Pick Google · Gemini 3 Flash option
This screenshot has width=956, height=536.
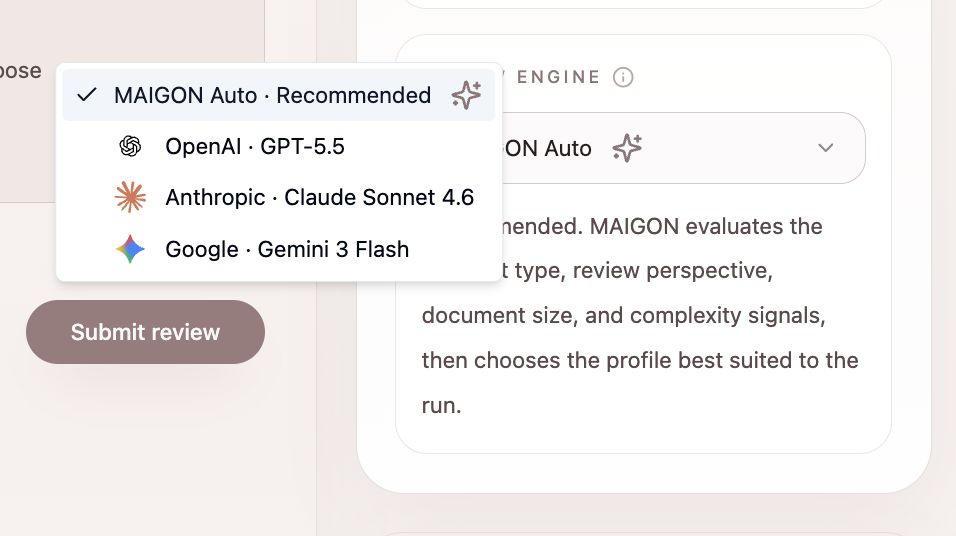(x=279, y=249)
